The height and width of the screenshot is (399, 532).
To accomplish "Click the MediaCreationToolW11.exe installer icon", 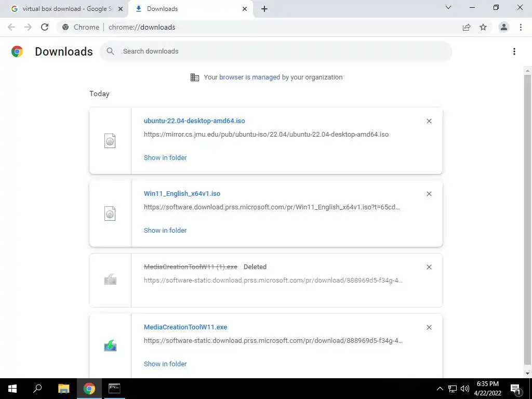I will (x=110, y=345).
